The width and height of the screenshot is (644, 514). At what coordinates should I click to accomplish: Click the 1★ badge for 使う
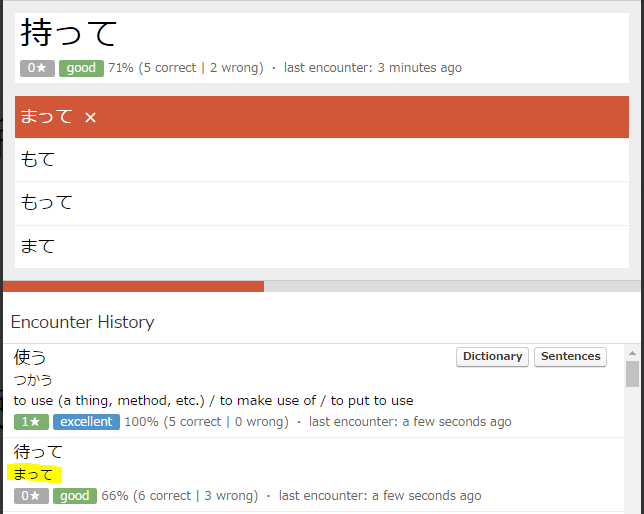pyautogui.click(x=31, y=422)
